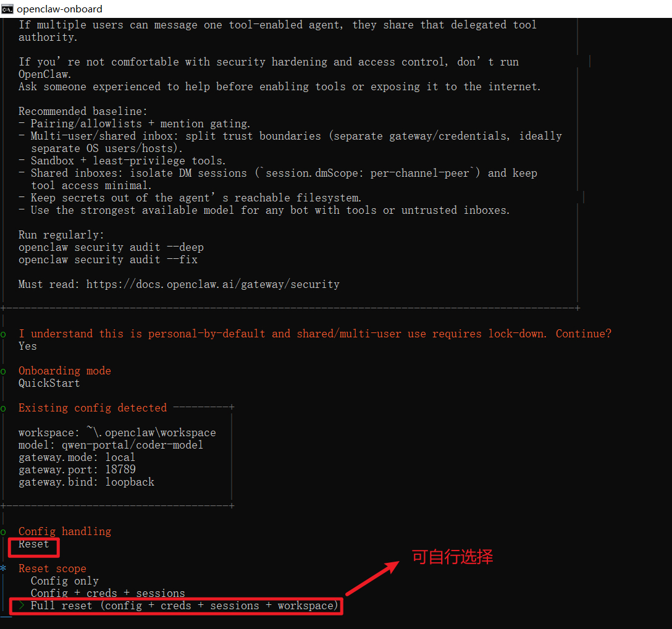Click the 'Use the strongest available model' line
This screenshot has width=672, height=629.
[x=264, y=211]
